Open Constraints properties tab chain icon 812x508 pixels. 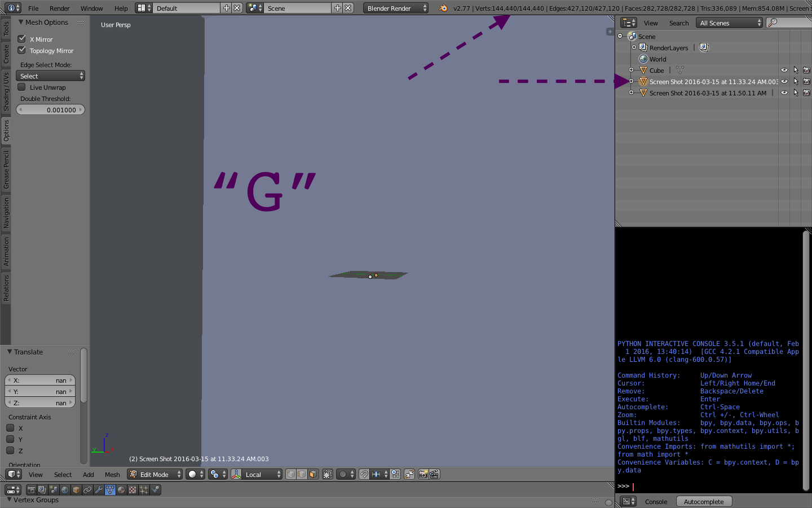(x=87, y=490)
